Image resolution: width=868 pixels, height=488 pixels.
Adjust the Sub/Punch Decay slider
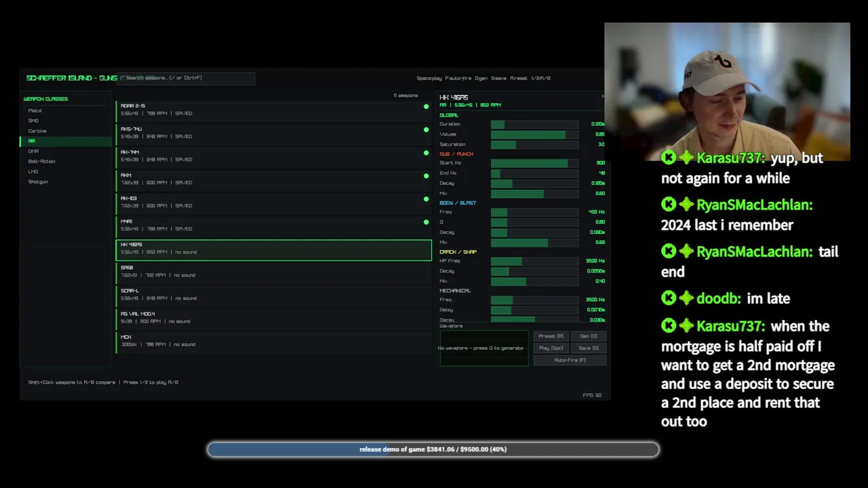(534, 184)
